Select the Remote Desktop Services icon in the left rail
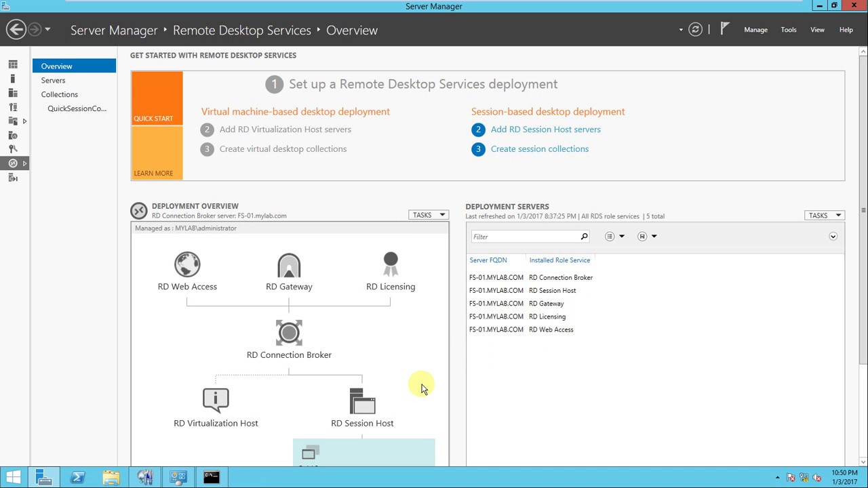 (x=13, y=163)
